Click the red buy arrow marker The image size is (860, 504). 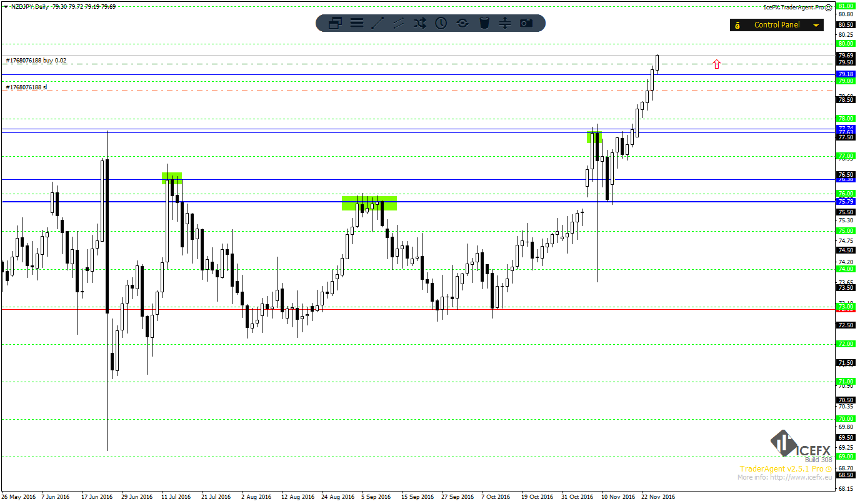tap(717, 64)
